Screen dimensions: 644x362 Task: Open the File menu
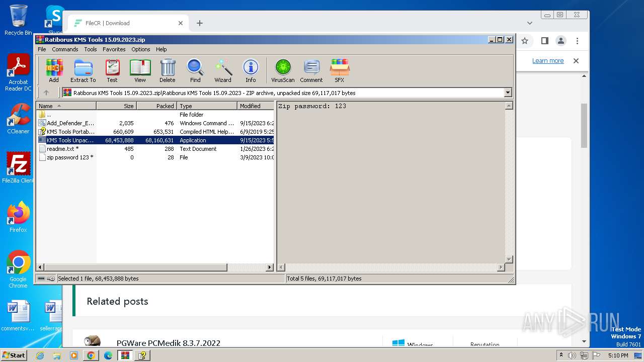pos(42,49)
